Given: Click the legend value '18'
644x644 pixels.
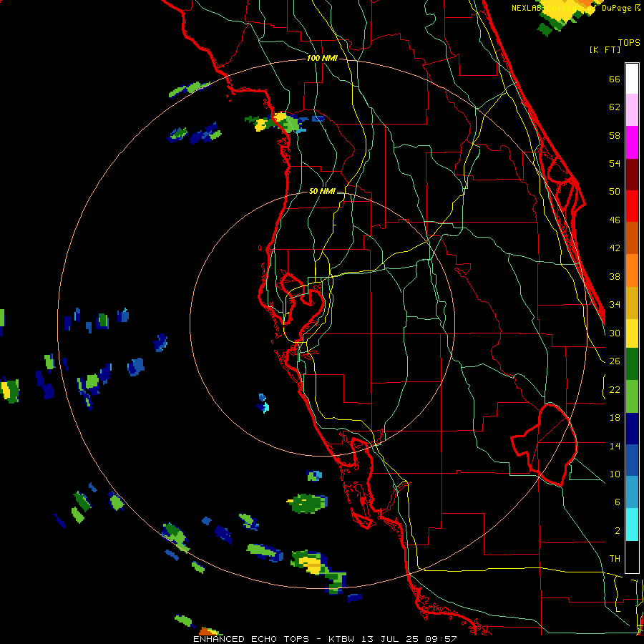Looking at the screenshot, I should (x=615, y=418).
